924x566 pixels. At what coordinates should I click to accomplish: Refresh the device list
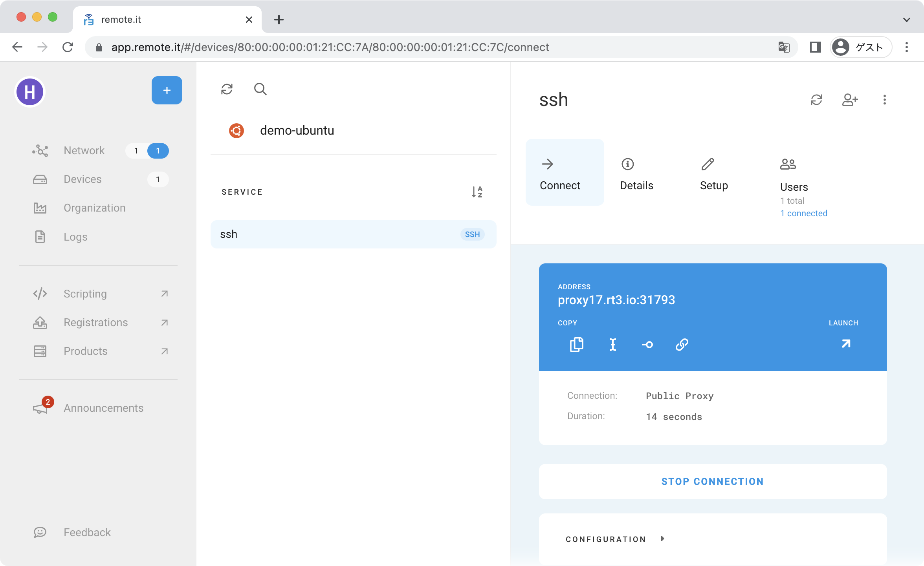point(227,89)
